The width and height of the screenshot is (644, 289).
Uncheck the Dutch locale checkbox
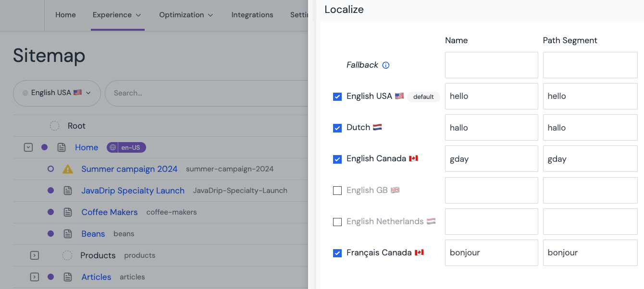point(337,128)
